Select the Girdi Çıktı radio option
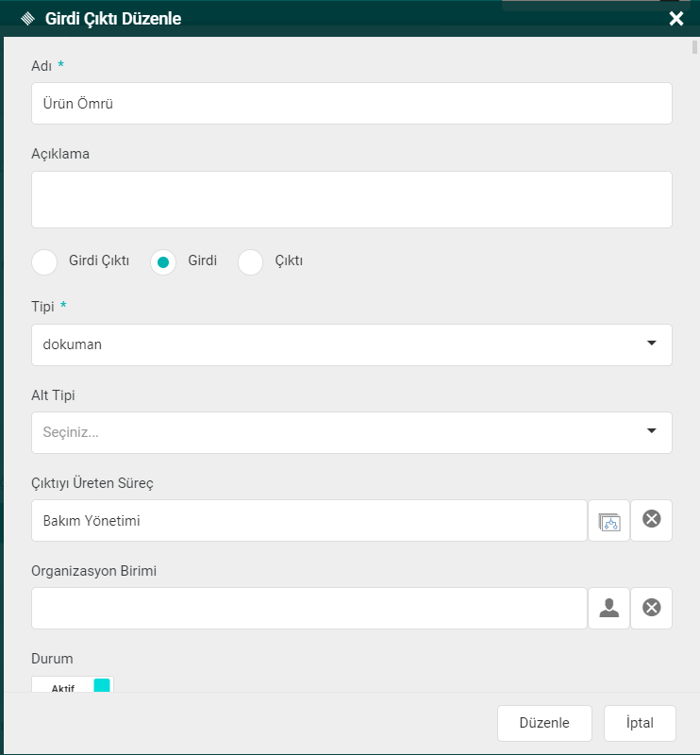700x755 pixels. pyautogui.click(x=44, y=261)
